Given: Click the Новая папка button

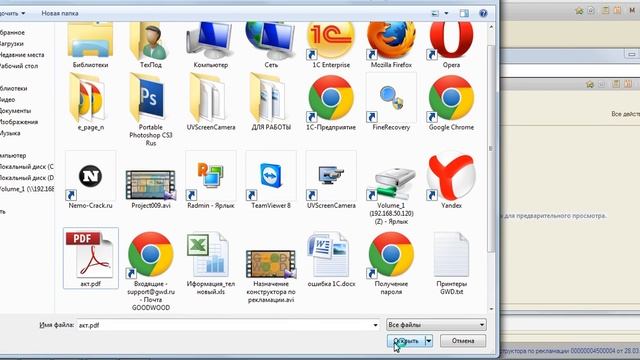Looking at the screenshot, I should (60, 13).
